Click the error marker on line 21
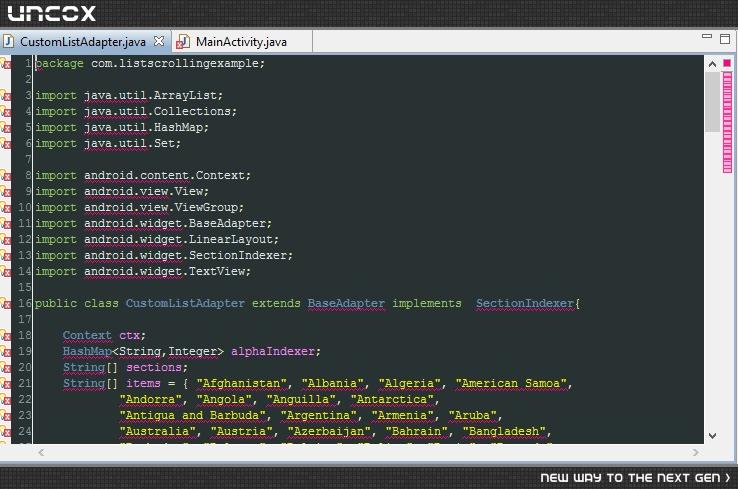738x489 pixels. (x=5, y=384)
